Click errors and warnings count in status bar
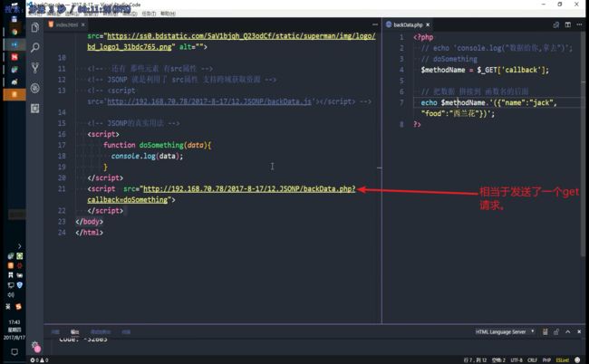The height and width of the screenshot is (364, 589). coord(39,359)
